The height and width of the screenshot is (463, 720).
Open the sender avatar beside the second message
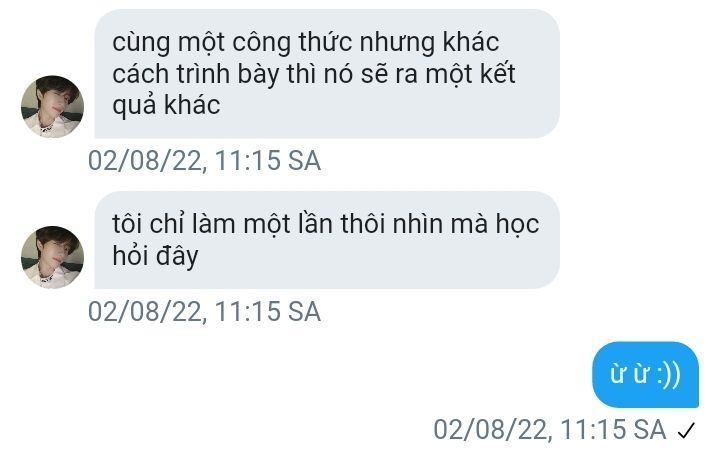(x=52, y=257)
